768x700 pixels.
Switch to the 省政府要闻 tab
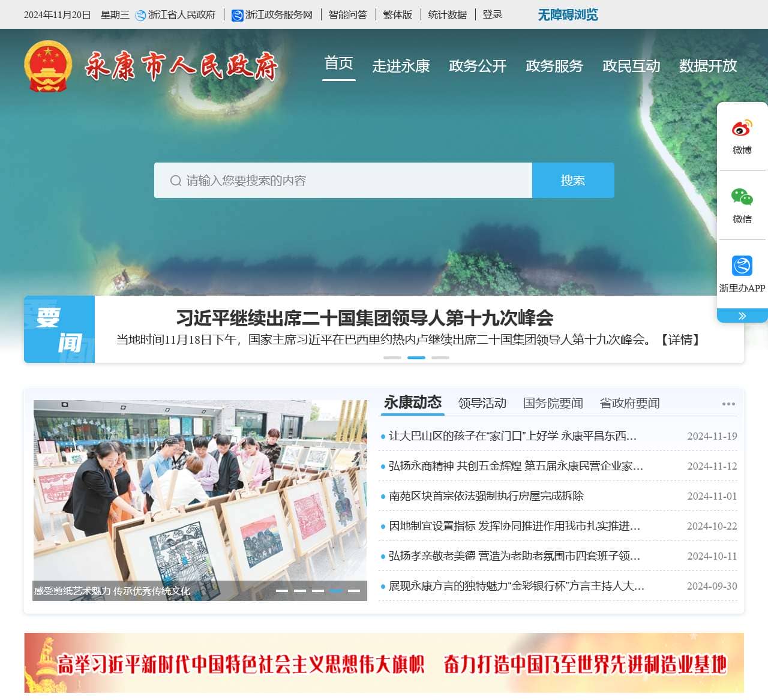click(x=630, y=403)
